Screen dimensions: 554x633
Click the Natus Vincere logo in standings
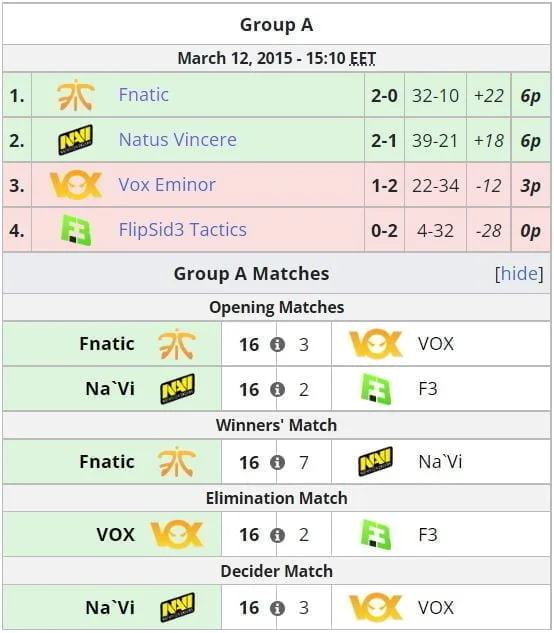(76, 140)
